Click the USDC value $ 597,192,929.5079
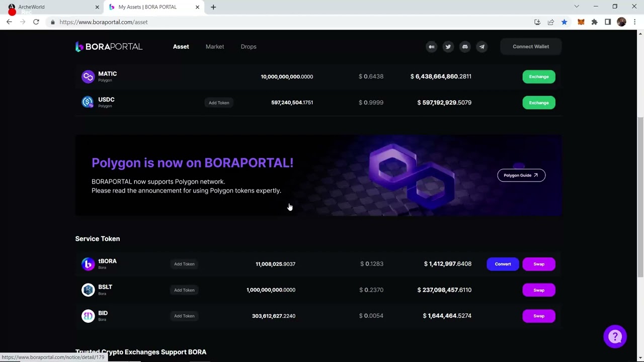The image size is (644, 362). pos(444,103)
